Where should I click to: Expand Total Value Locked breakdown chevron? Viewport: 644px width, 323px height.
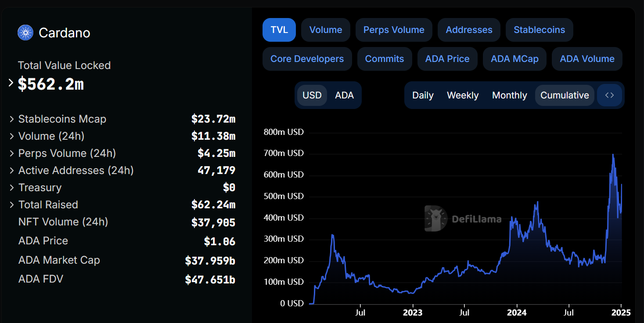pyautogui.click(x=11, y=83)
